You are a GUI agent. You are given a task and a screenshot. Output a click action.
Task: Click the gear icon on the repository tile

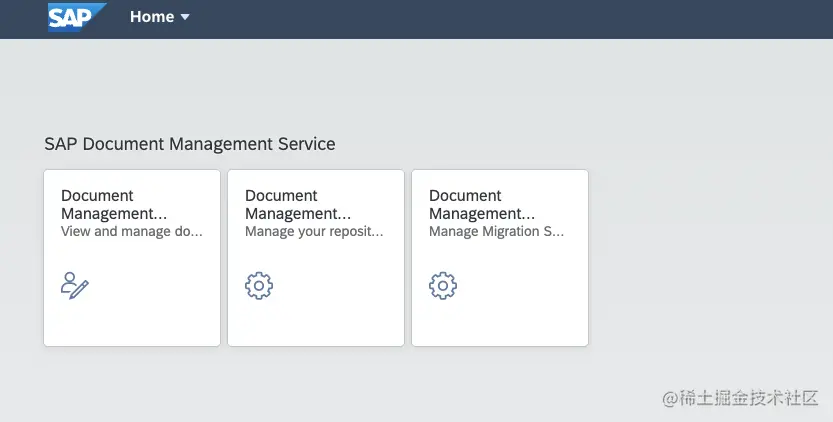259,286
